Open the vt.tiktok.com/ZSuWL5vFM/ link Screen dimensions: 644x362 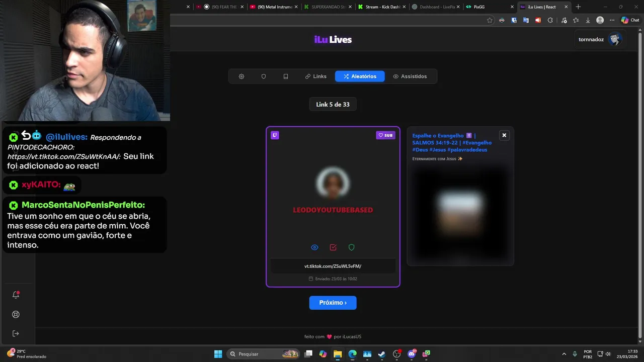coord(333,266)
